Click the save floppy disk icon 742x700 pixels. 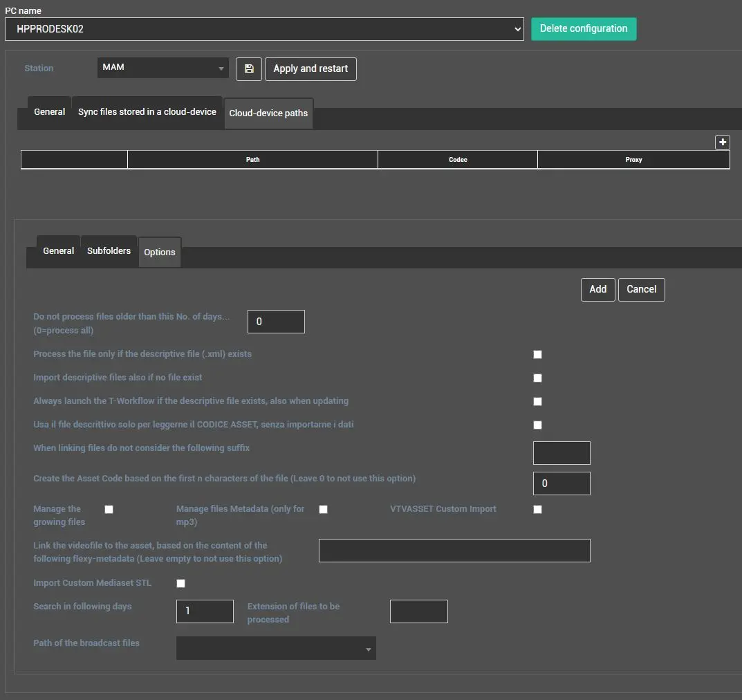pos(249,68)
